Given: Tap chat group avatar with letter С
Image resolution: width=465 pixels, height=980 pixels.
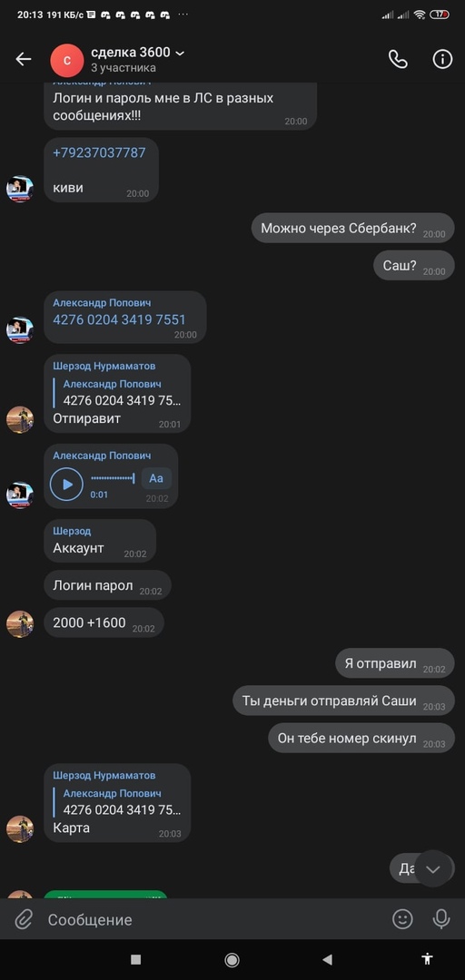Looking at the screenshot, I should click(x=66, y=60).
